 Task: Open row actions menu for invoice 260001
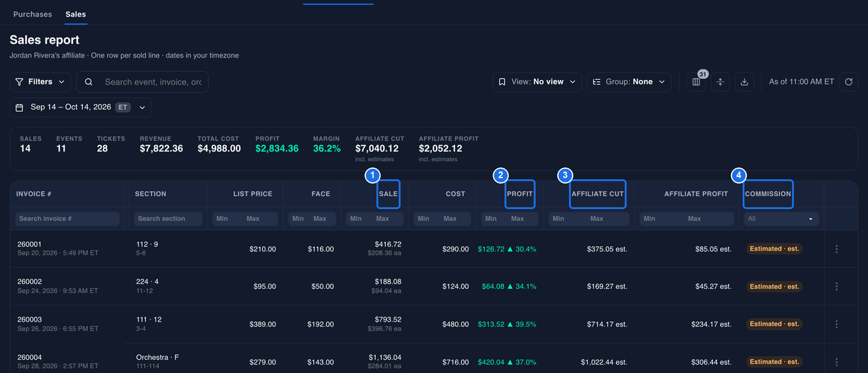click(837, 249)
